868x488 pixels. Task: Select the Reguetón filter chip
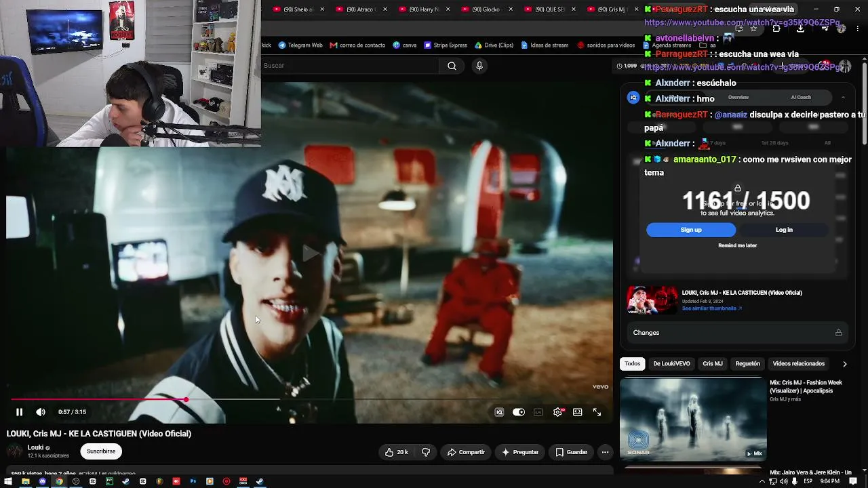click(748, 364)
